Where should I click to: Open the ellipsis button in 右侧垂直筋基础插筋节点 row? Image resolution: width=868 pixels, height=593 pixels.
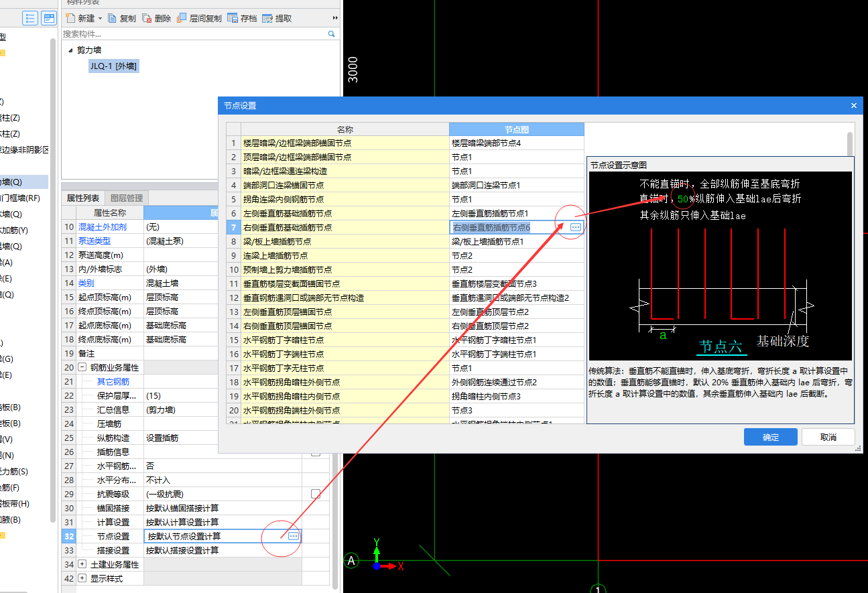click(x=575, y=228)
